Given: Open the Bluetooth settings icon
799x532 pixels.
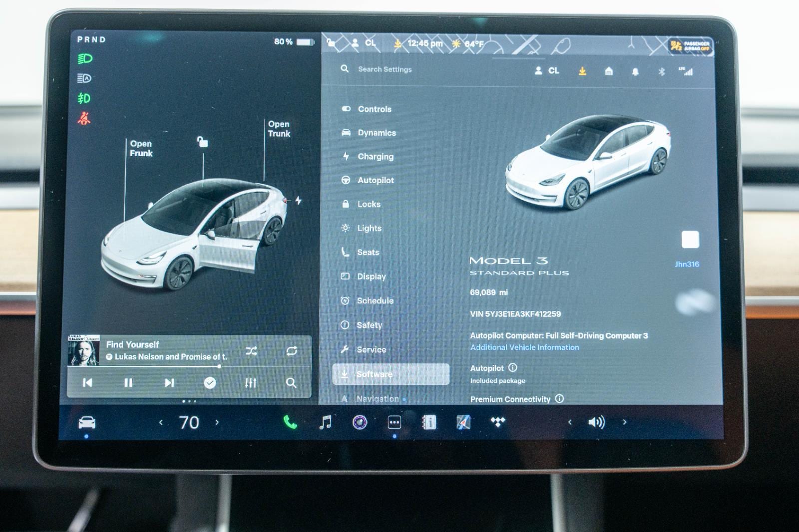Looking at the screenshot, I should (x=661, y=71).
